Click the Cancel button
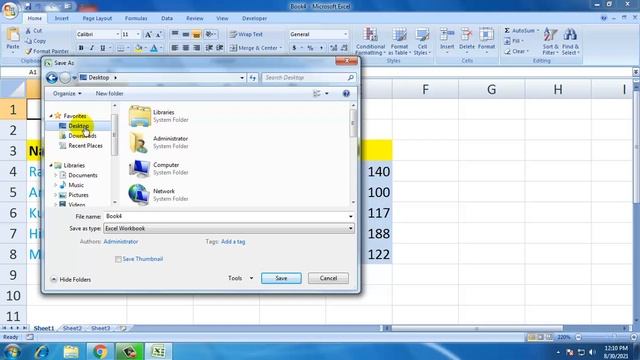 [328, 278]
